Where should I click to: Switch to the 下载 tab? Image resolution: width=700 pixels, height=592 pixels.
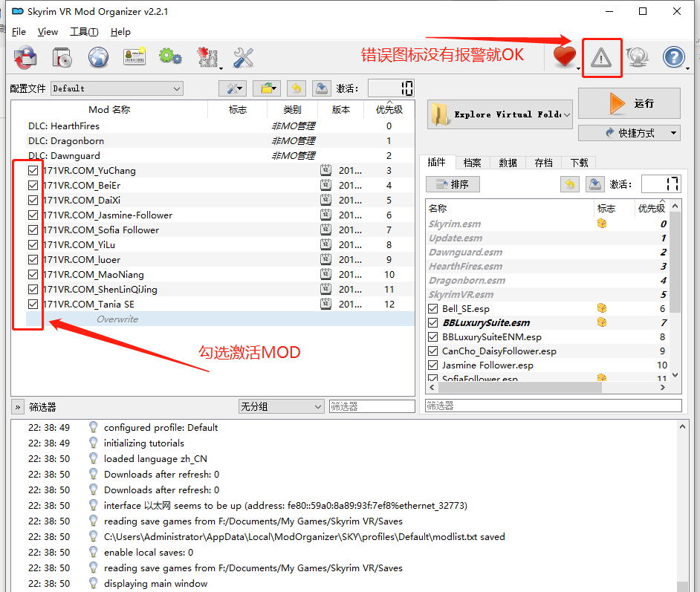click(x=579, y=163)
